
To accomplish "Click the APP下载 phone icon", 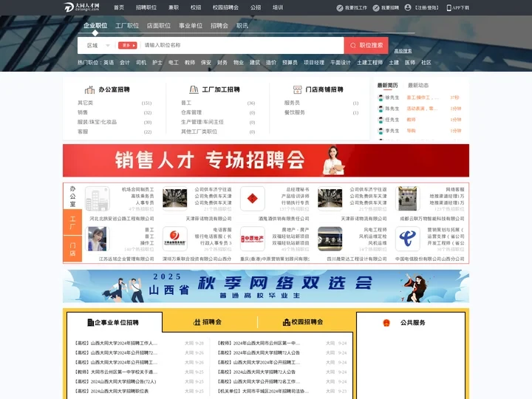I will click(449, 8).
